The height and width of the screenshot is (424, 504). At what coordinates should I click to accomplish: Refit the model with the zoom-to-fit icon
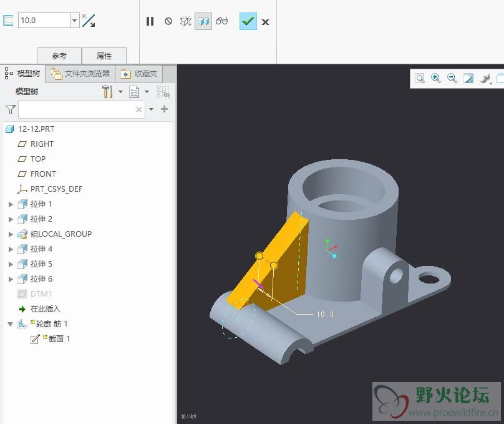coord(420,78)
